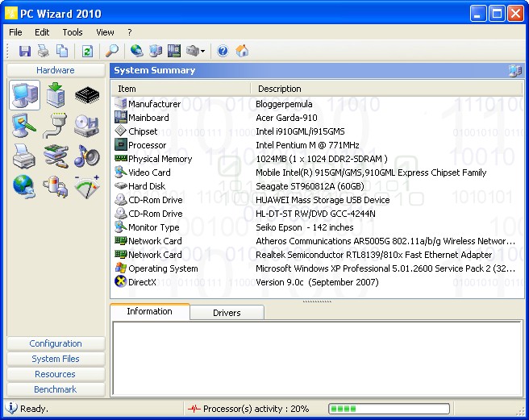The image size is (529, 420).
Task: Open the Benchmark panel
Action: coord(56,389)
